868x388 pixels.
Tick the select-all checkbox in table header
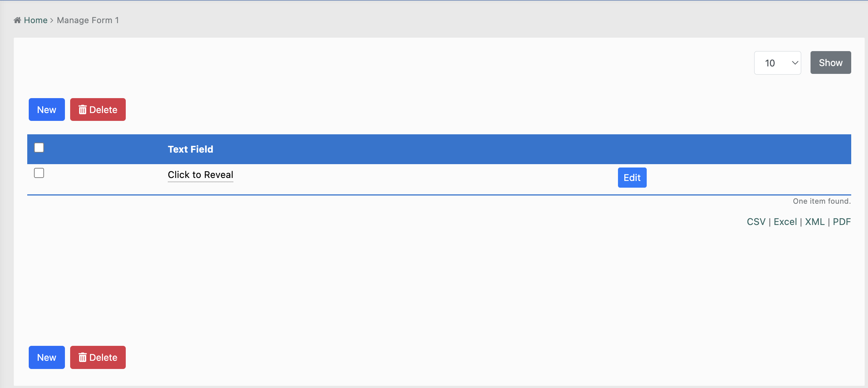point(39,148)
